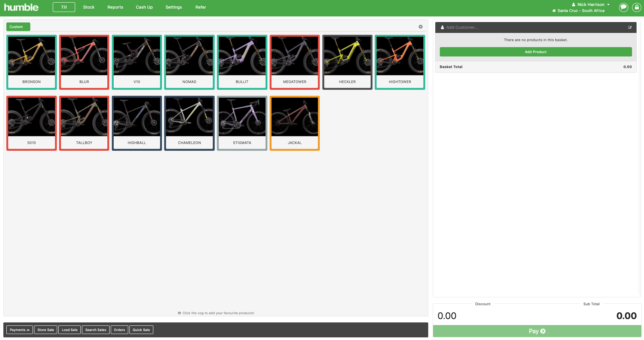
Task: Expand the Nick Harrison user menu
Action: point(591,4)
